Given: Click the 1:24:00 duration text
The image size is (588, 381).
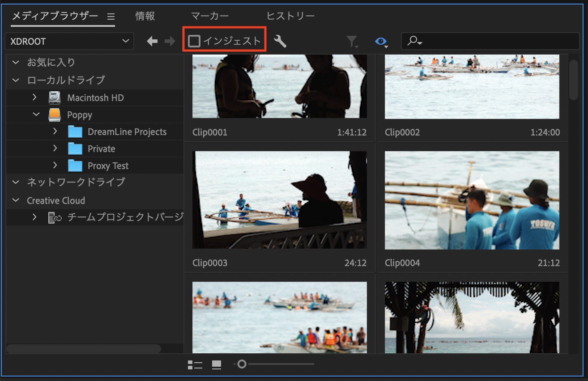Looking at the screenshot, I should pyautogui.click(x=545, y=132).
